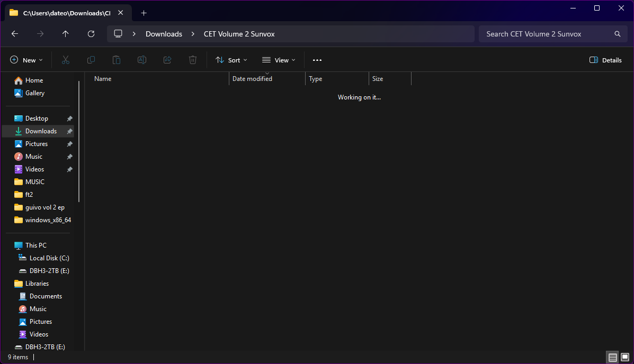Expand chevron before Downloads in breadcrumb
This screenshot has width=634, height=364.
click(134, 34)
